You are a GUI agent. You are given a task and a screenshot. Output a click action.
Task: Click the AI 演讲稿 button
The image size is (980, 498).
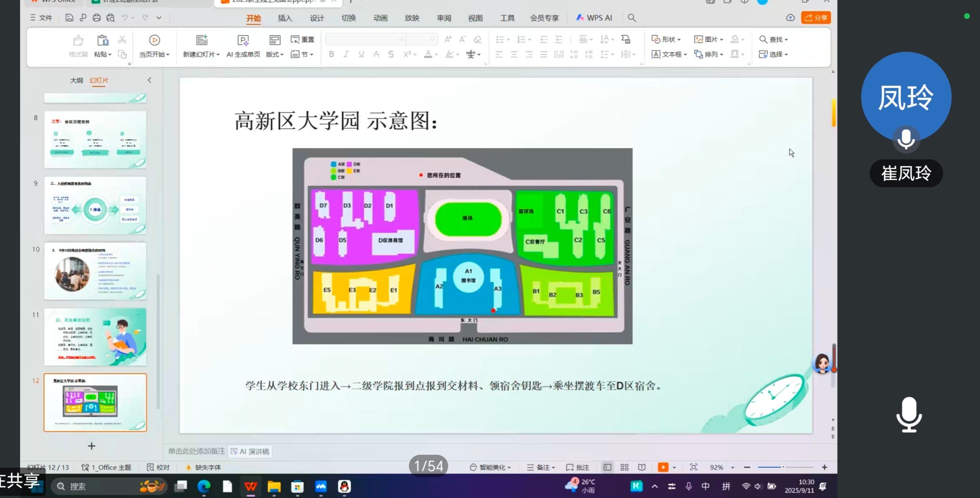pyautogui.click(x=250, y=451)
